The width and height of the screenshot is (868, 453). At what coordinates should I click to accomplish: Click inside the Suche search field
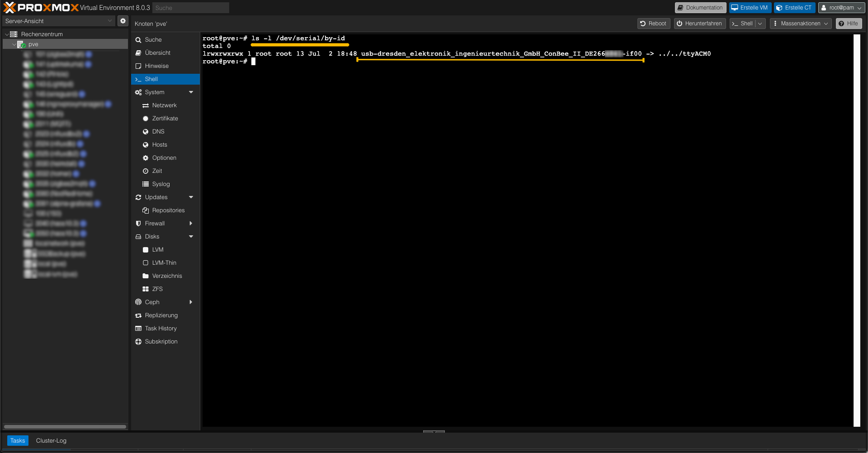190,7
